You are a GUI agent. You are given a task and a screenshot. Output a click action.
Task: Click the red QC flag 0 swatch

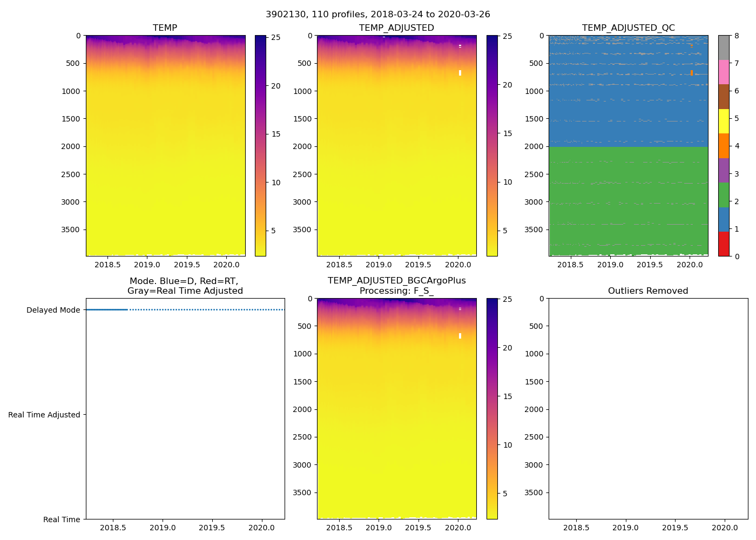pyautogui.click(x=724, y=244)
